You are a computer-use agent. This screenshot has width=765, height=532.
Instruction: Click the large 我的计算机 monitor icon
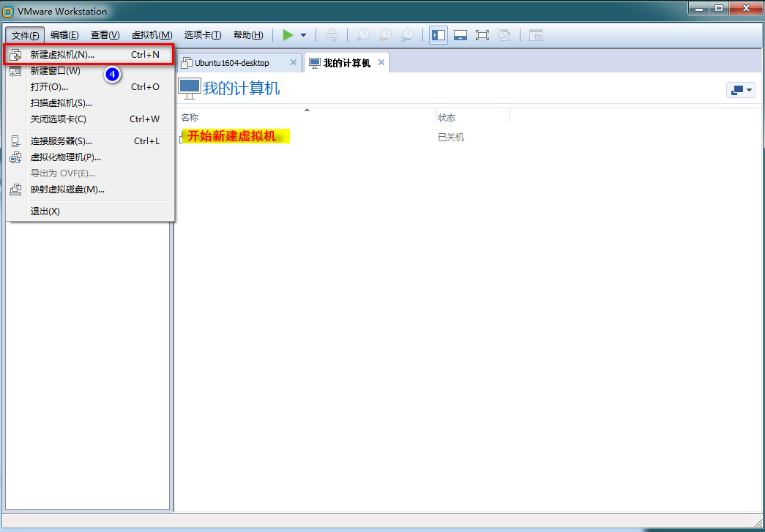coord(190,89)
